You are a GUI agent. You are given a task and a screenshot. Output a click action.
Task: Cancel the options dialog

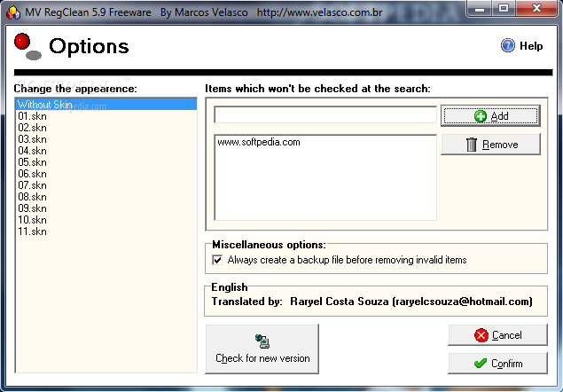click(497, 335)
